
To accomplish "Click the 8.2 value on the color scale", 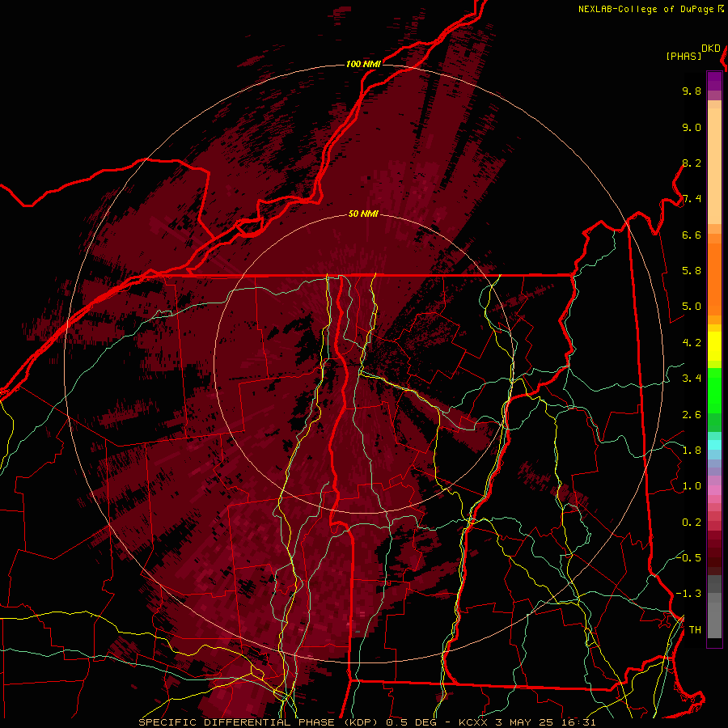I will pos(692,163).
